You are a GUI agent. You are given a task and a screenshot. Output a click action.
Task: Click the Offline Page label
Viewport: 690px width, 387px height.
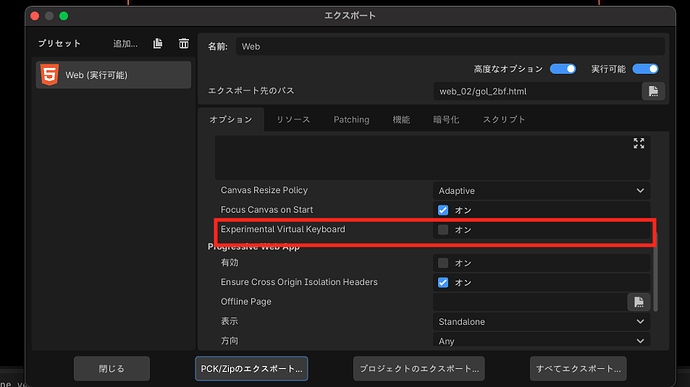246,302
